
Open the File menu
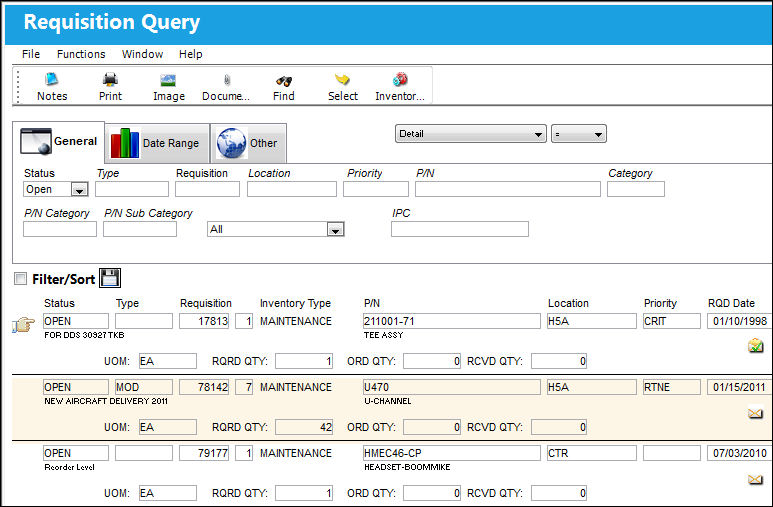(31, 54)
